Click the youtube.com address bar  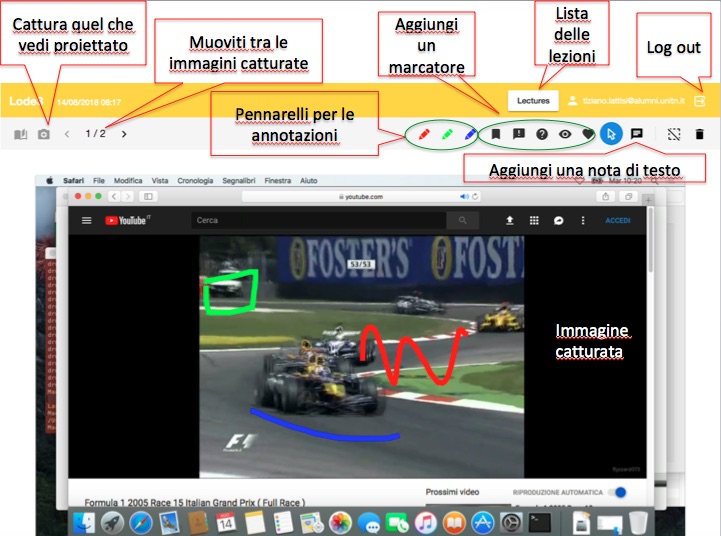[x=361, y=196]
